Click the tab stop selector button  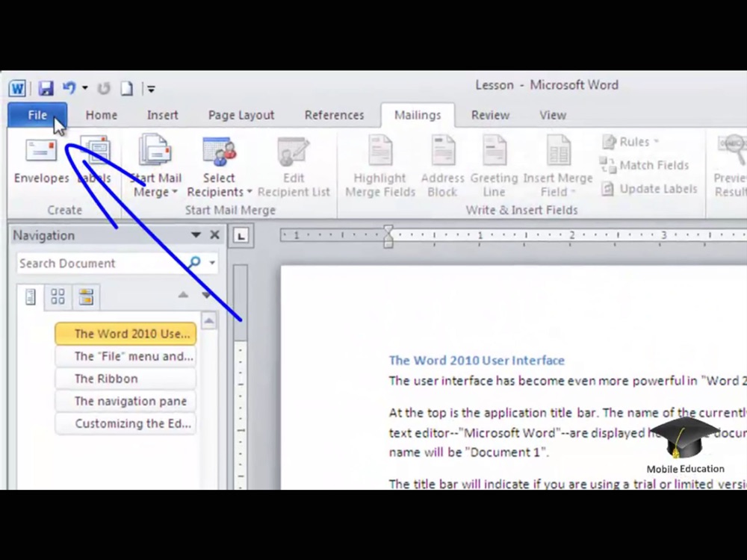click(x=241, y=236)
